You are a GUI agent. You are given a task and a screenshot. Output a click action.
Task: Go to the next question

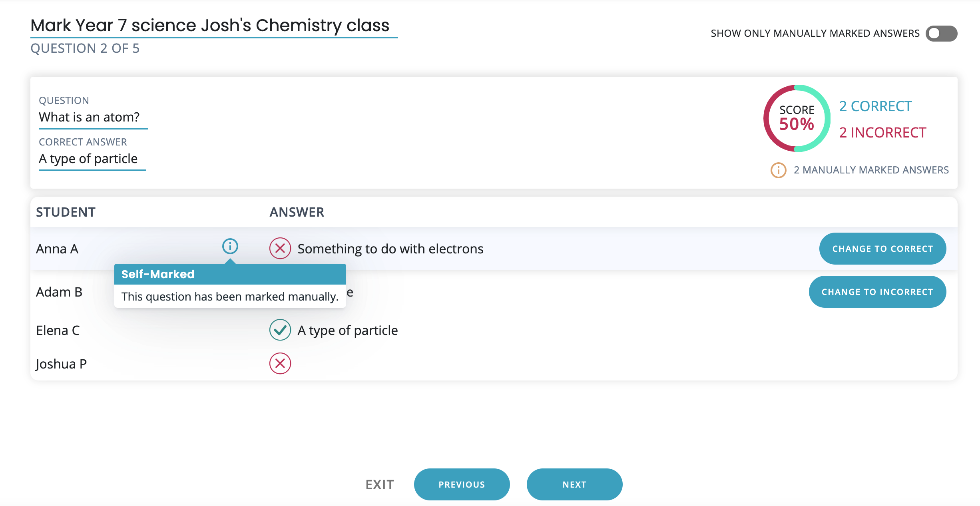point(574,484)
